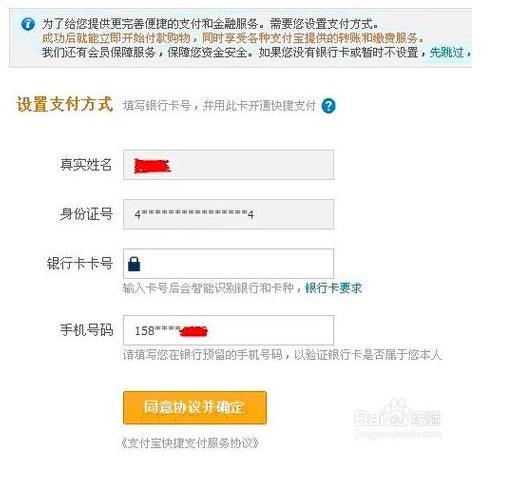
Task: Click the 真实姓名 label
Action: point(86,165)
